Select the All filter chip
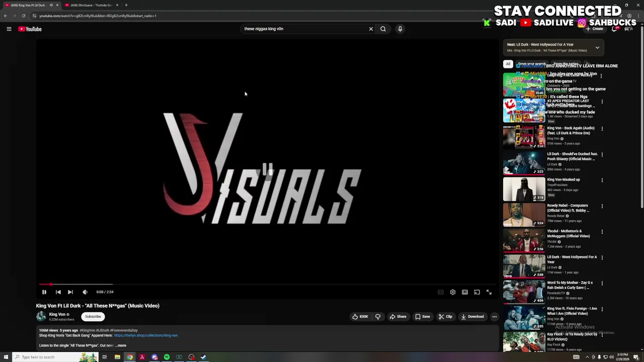This screenshot has width=644, height=362. (508, 64)
